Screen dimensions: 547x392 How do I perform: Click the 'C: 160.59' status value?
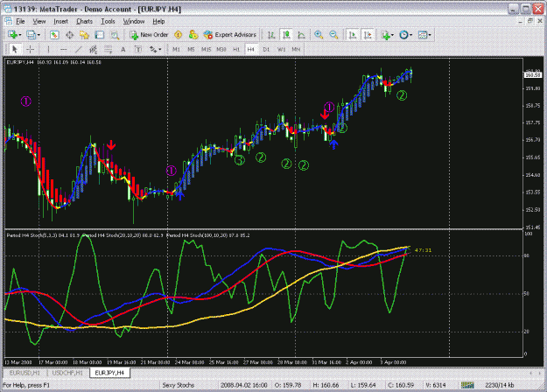(x=401, y=385)
